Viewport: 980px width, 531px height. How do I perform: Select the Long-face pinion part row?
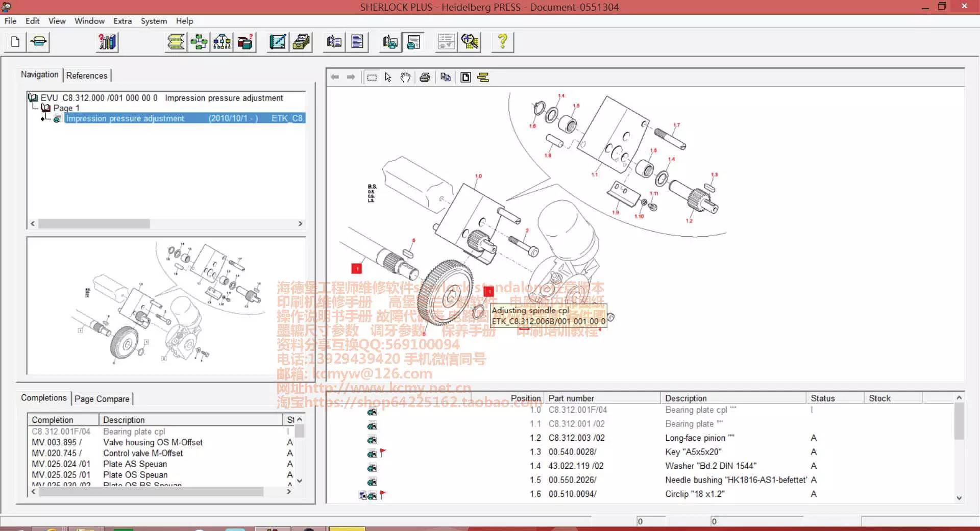[640, 438]
